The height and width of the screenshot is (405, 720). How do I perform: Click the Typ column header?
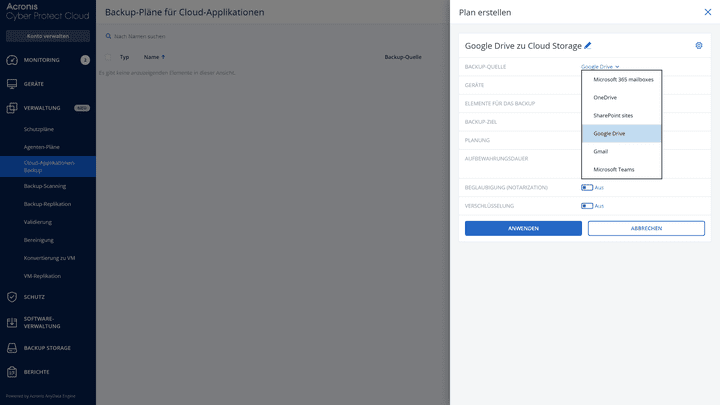pos(124,57)
